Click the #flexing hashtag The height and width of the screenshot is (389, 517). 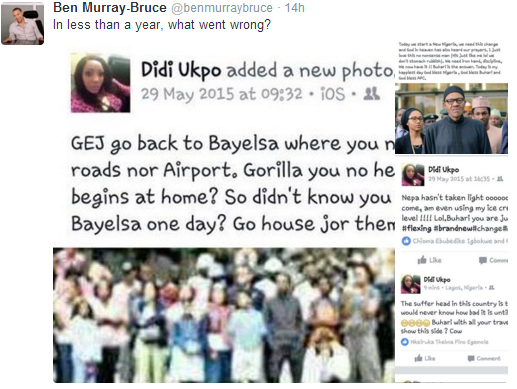417,229
